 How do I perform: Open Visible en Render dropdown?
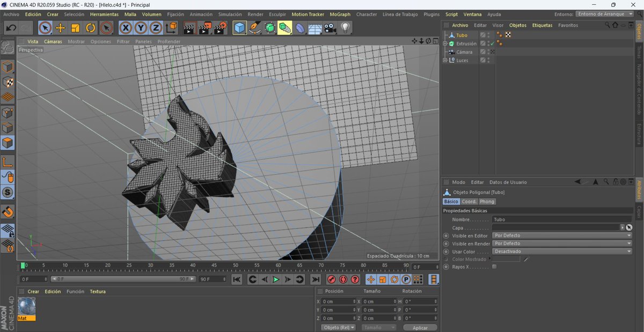click(562, 244)
